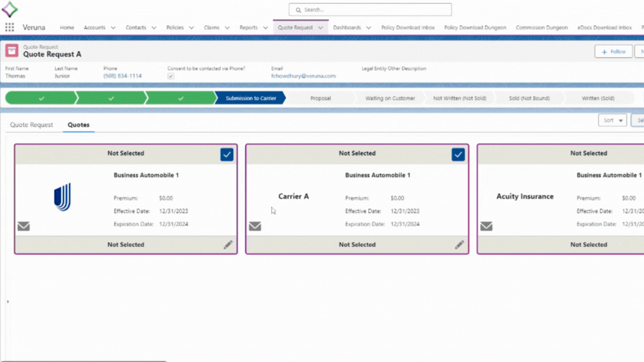Click Business Automobile 1 on Acuity Insurance card
This screenshot has width=644, height=362.
pos(609,175)
